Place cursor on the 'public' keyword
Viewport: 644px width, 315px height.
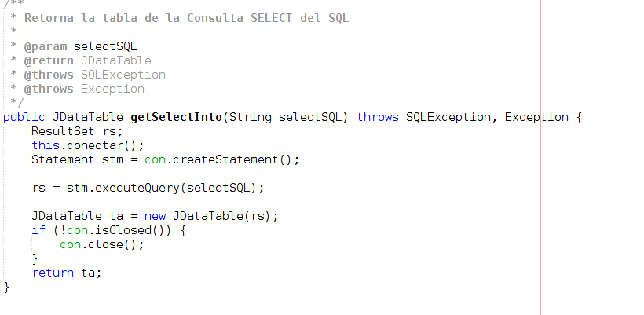pos(24,117)
